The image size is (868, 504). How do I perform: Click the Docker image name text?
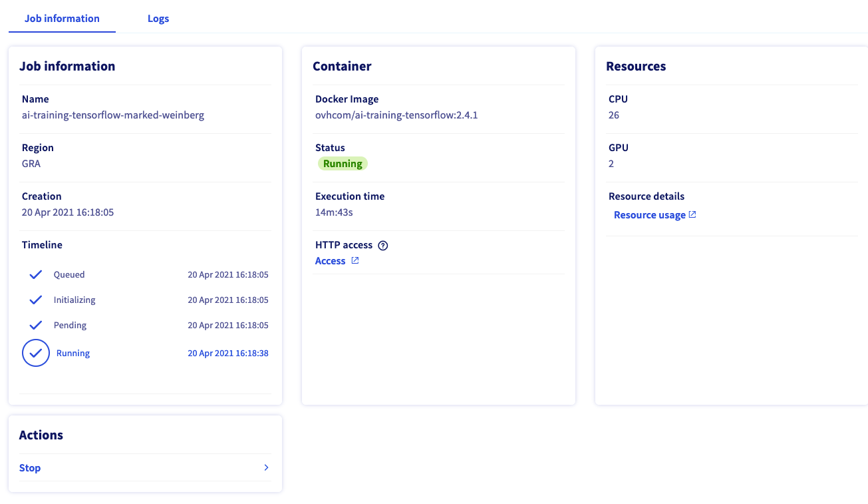396,115
